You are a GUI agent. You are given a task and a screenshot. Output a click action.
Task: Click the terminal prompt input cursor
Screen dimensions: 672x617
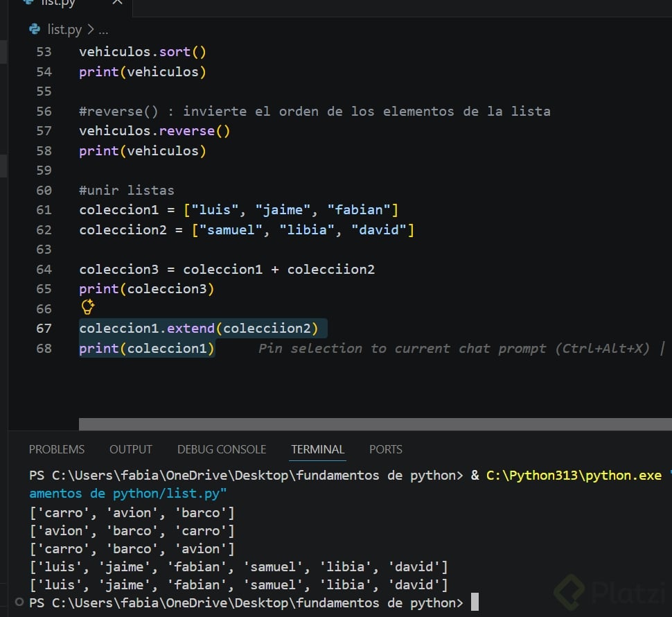pos(475,602)
